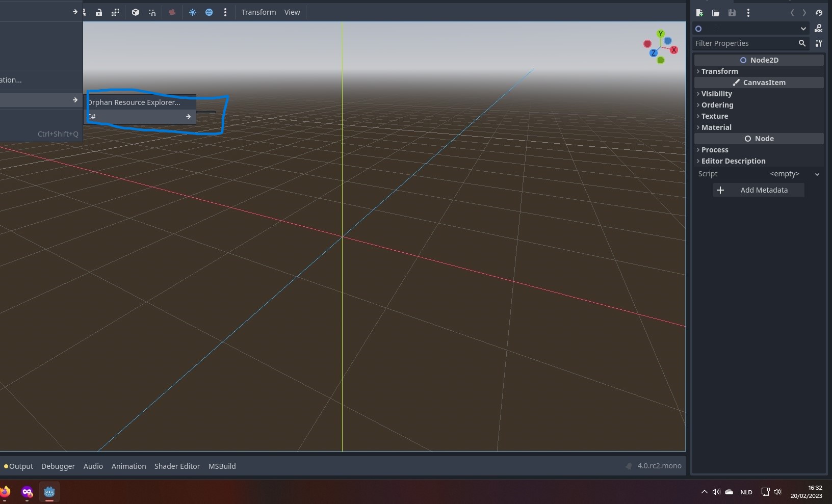Expand the Visibility section under CanvasItem
This screenshot has height=504, width=832.
717,94
